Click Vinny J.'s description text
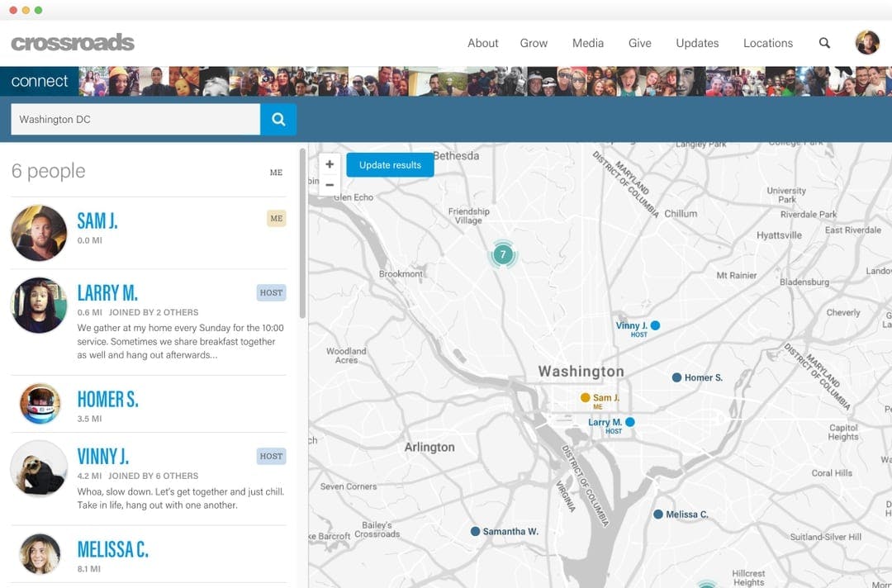 coord(180,498)
